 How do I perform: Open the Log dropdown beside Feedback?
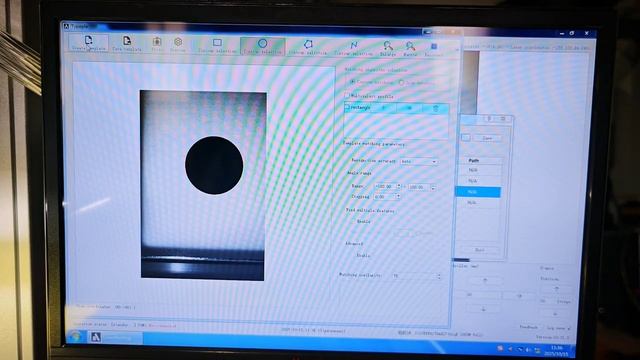click(558, 328)
